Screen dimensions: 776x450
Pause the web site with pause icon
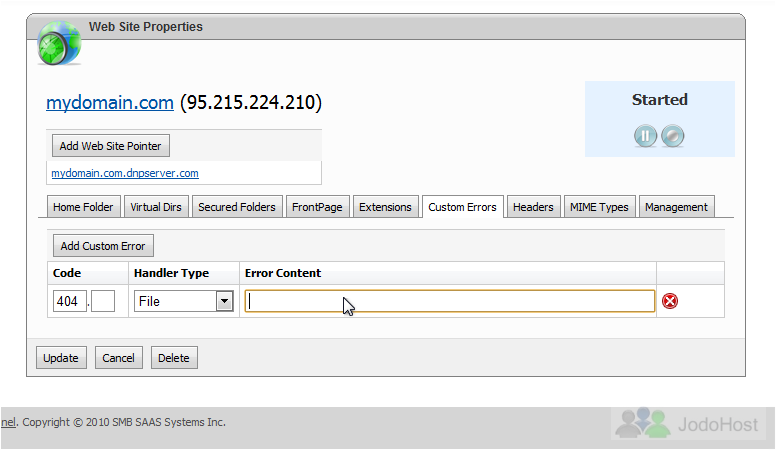tap(645, 136)
